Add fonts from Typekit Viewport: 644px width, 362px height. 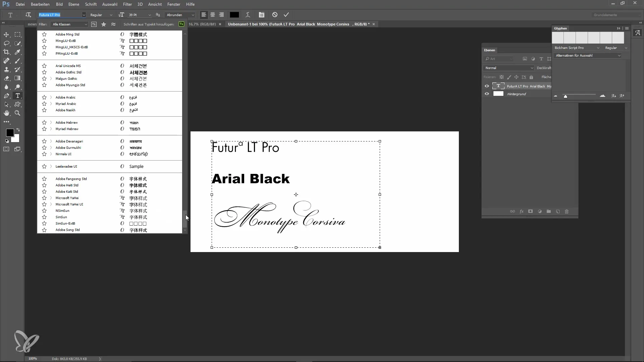tap(181, 24)
